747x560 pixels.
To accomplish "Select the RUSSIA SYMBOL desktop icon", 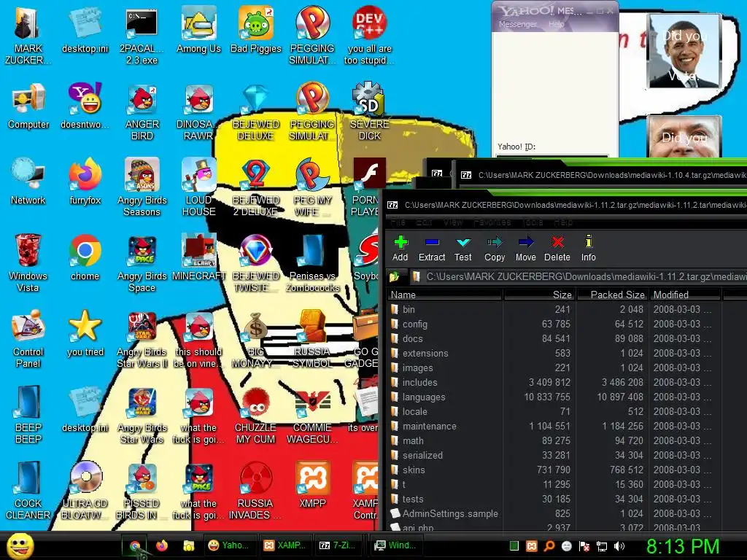I will click(312, 339).
